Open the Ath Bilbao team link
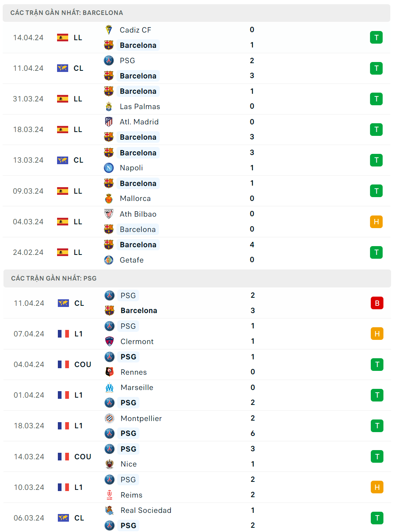Viewport: 393px width, 532px height. pos(138,214)
